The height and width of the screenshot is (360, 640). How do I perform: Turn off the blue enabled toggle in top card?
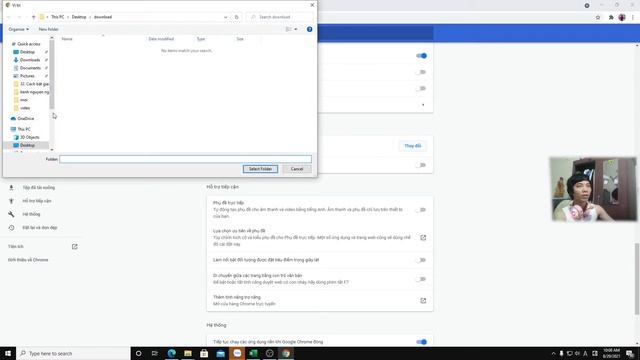[421, 56]
